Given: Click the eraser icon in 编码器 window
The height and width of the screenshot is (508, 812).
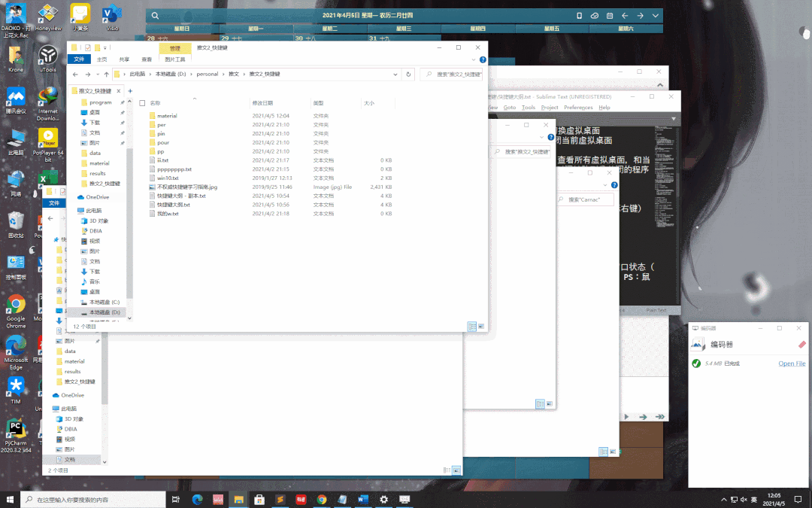Looking at the screenshot, I should point(801,344).
